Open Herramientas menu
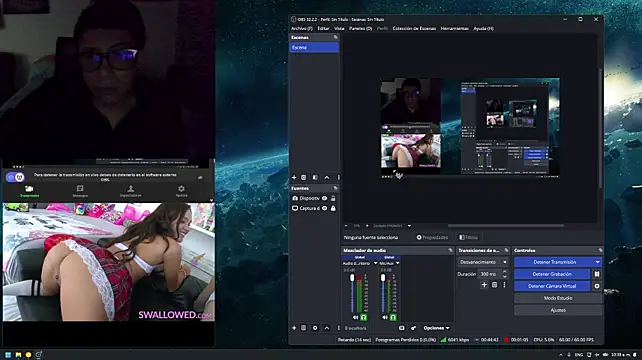642x360 pixels. click(x=454, y=29)
